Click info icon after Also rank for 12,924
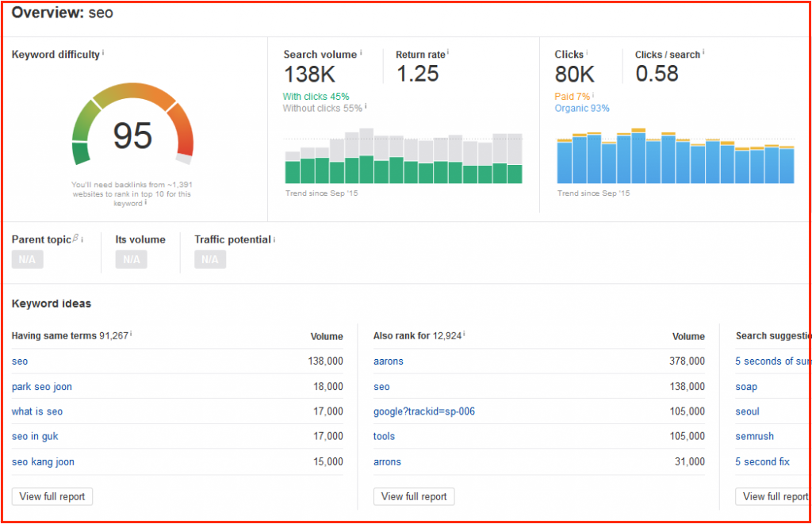Screen dimensions: 812x524 [464, 334]
